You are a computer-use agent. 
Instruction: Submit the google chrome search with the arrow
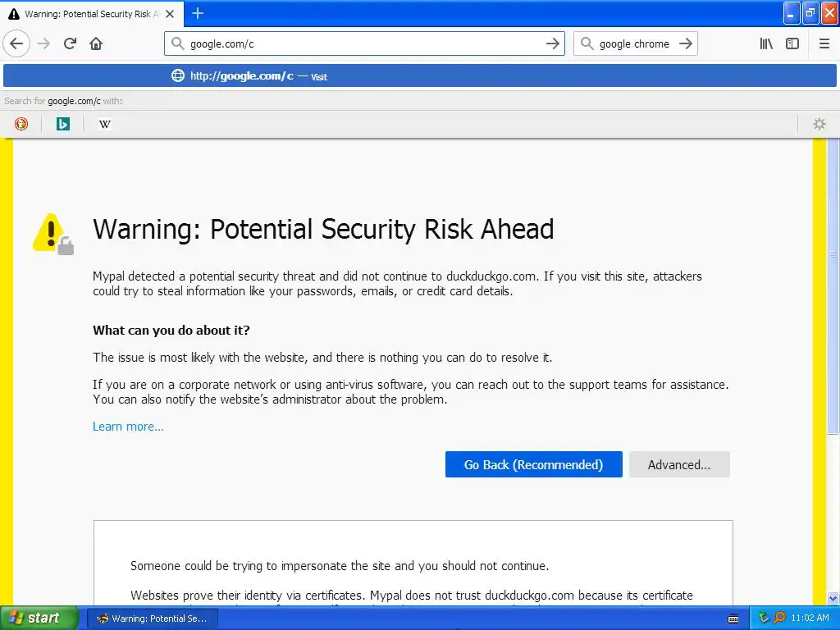686,43
